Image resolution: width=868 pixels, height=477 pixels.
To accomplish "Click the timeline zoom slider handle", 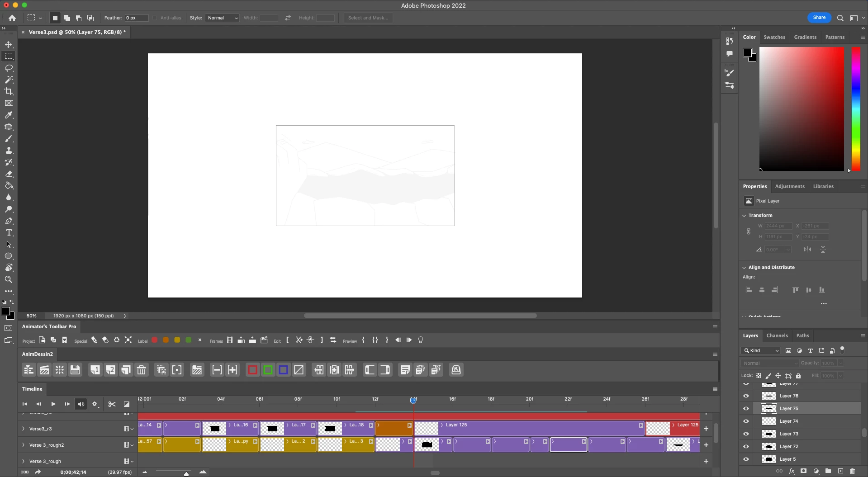I will [x=186, y=473].
